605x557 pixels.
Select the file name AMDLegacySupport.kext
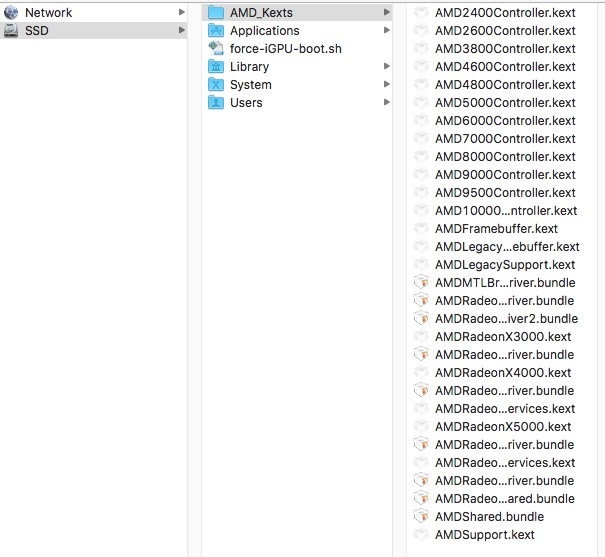click(505, 265)
